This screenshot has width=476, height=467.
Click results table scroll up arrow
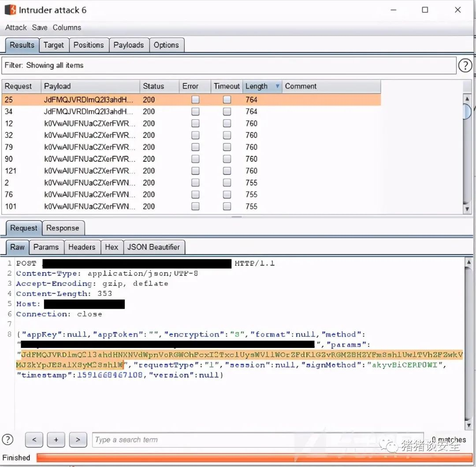click(x=467, y=99)
